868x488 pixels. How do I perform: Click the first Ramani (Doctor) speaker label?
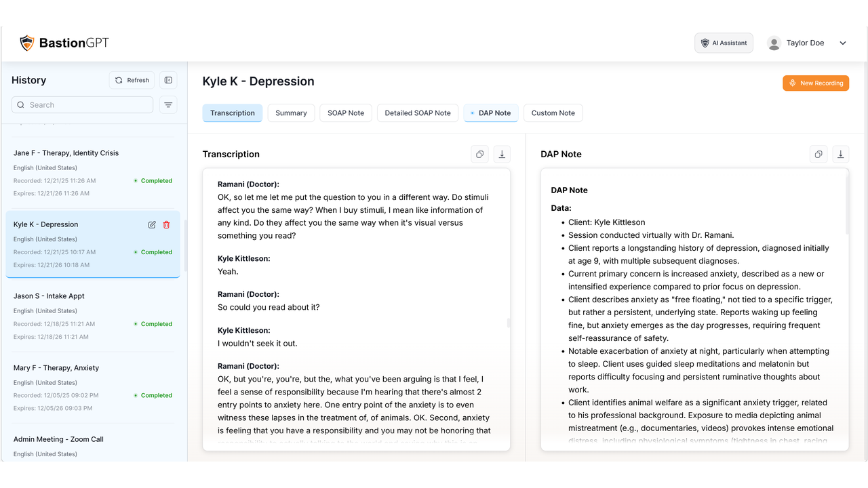[248, 184]
